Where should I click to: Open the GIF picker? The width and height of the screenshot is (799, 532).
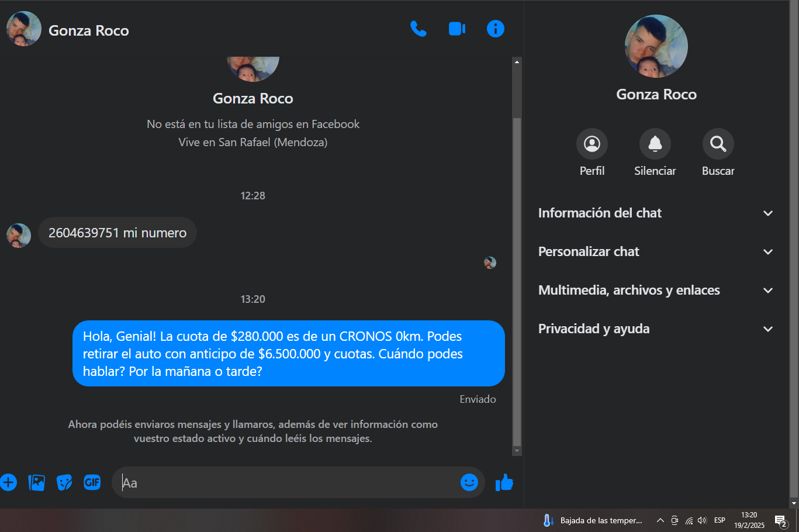[x=92, y=482]
